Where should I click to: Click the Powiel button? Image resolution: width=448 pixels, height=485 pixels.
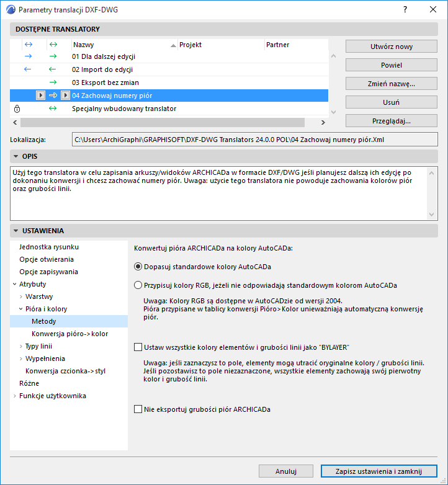[392, 65]
